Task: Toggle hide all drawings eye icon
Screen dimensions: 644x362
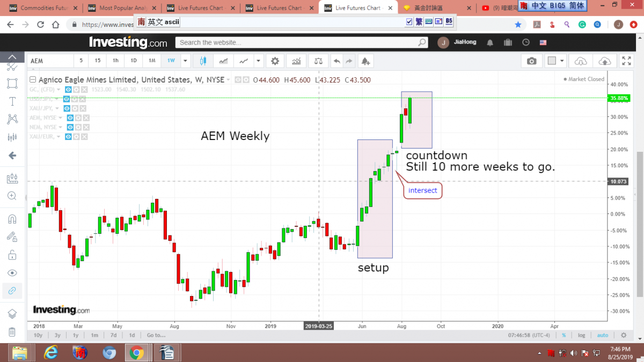Action: (12, 273)
